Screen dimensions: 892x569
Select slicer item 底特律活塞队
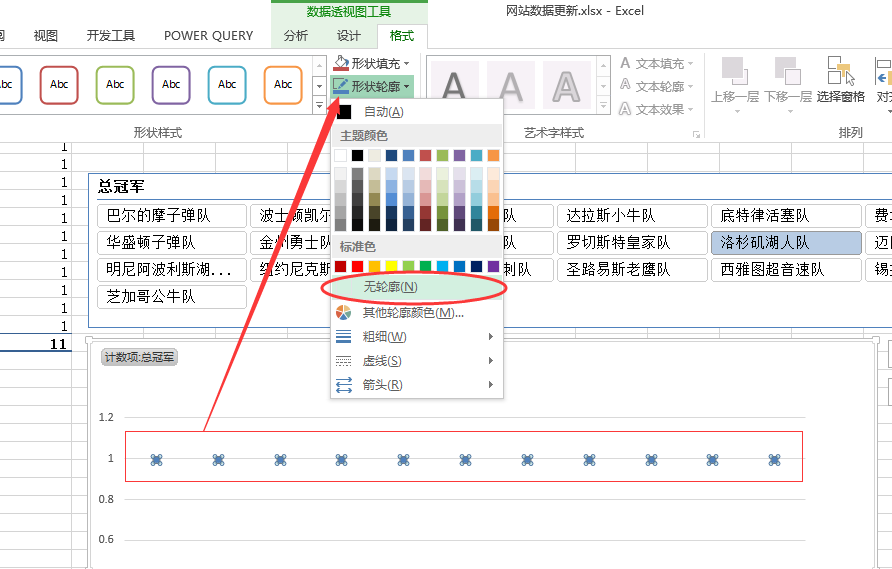[x=786, y=216]
